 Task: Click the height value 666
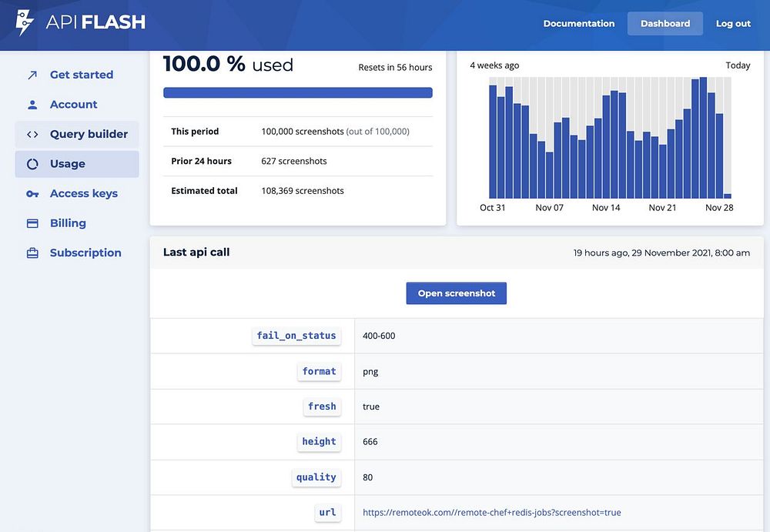point(370,442)
